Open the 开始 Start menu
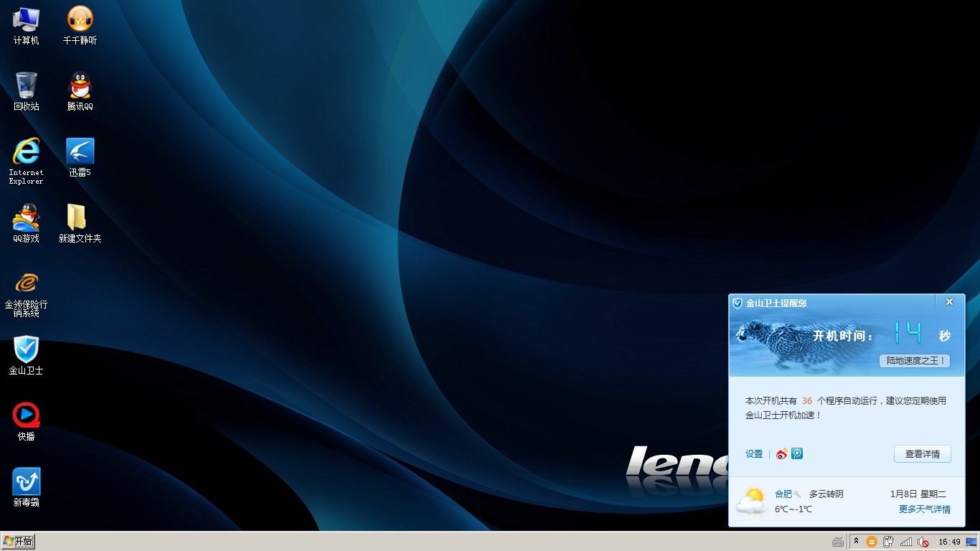The height and width of the screenshot is (551, 980). click(18, 541)
